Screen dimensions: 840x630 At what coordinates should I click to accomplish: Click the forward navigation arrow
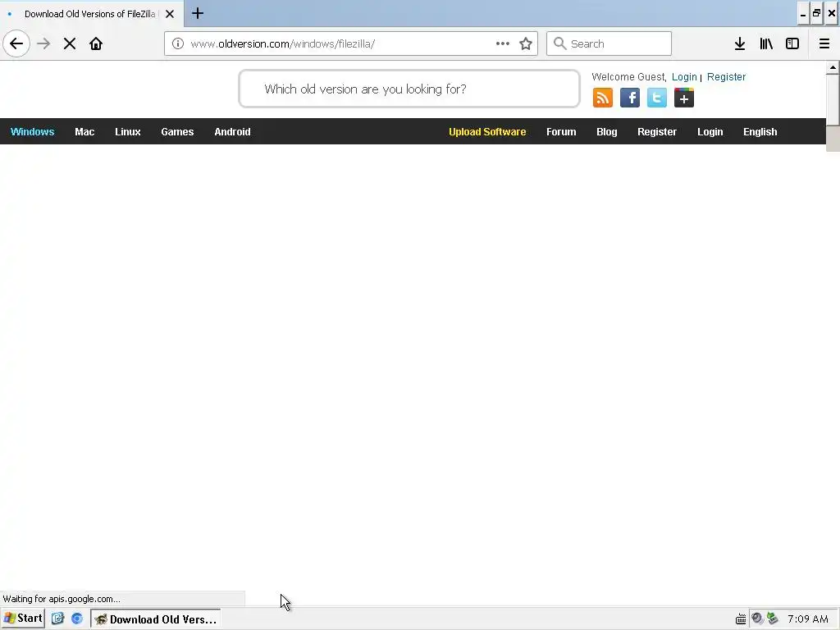pos(44,43)
